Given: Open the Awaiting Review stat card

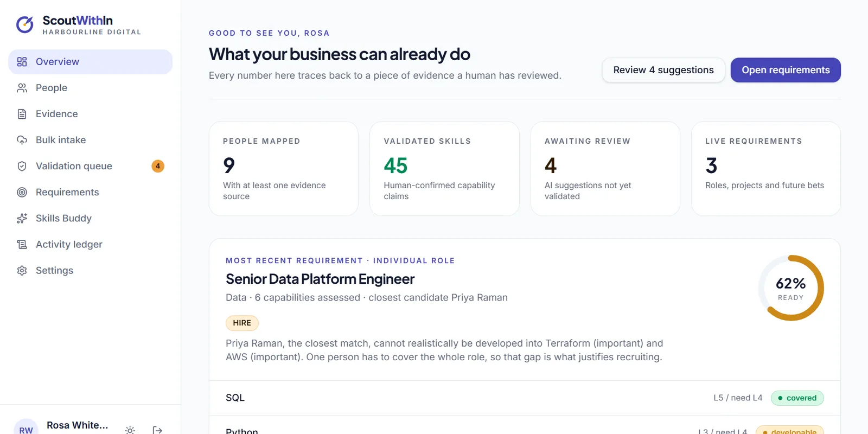Looking at the screenshot, I should (x=605, y=169).
